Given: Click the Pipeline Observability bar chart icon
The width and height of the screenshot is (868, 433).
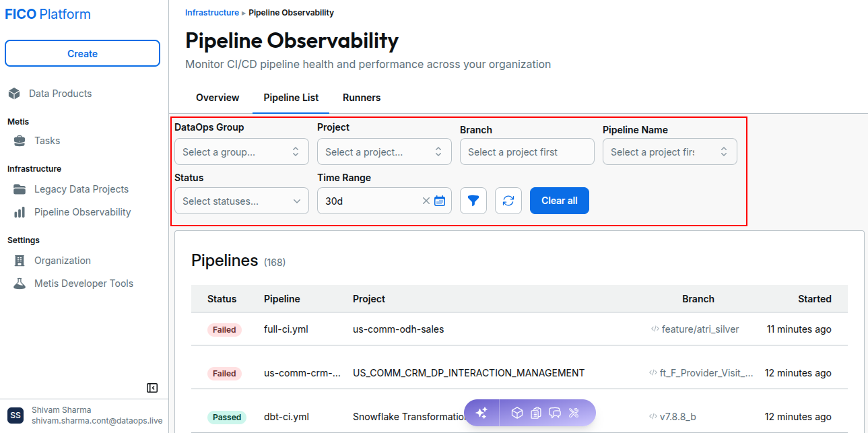Looking at the screenshot, I should pyautogui.click(x=20, y=212).
